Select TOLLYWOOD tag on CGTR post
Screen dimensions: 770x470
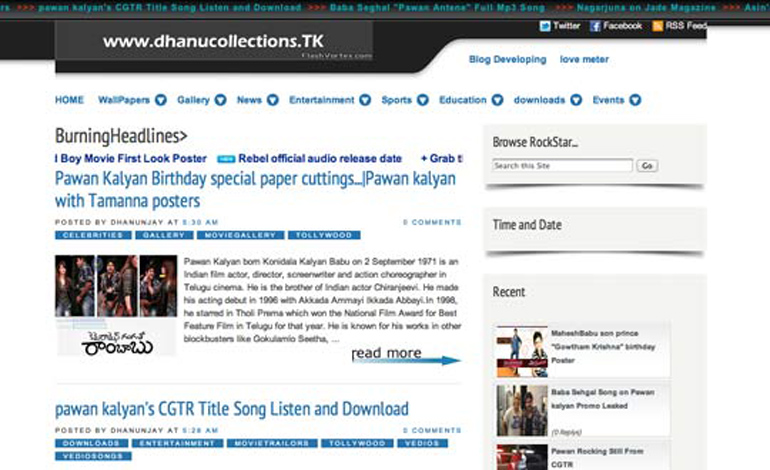tap(357, 443)
